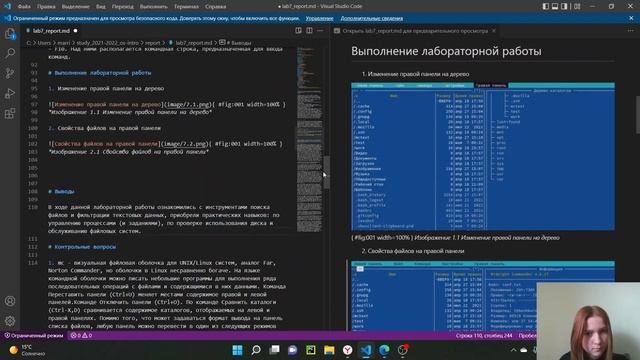Select the lab7_report.md preview tab
640x360 pixels.
415,31
